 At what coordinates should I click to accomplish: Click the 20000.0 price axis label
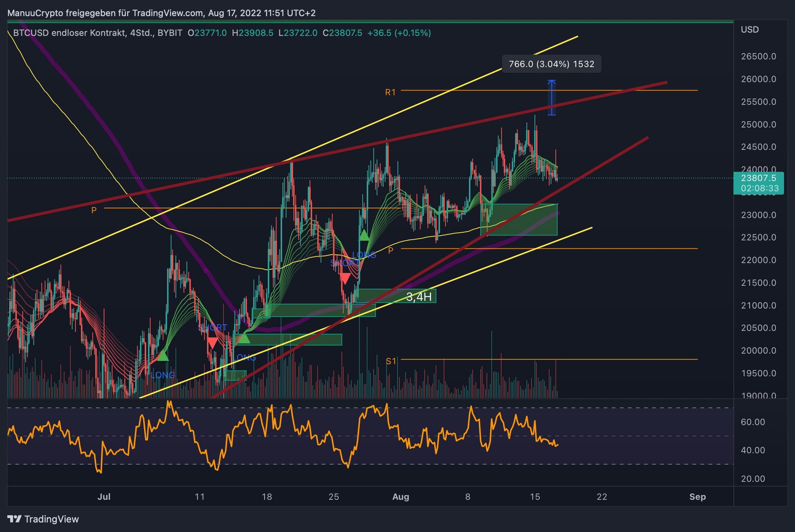pyautogui.click(x=758, y=351)
